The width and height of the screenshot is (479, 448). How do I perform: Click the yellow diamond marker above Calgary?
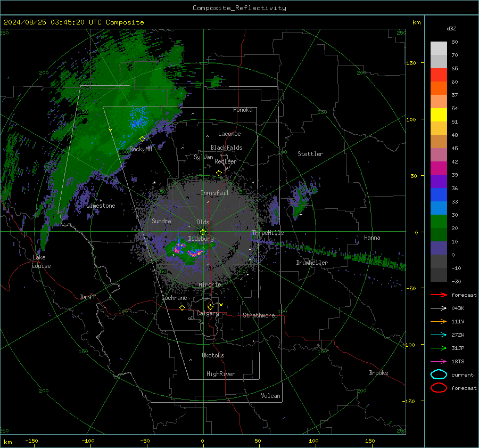(210, 307)
